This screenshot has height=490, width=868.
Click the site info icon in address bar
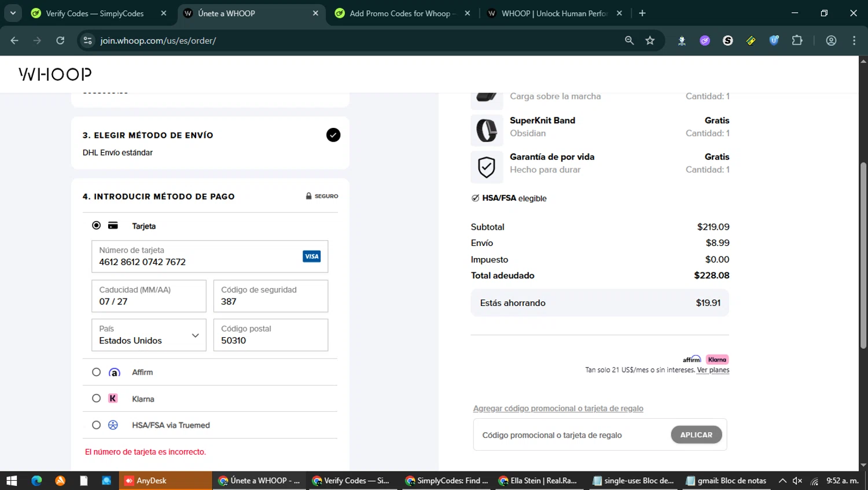[x=88, y=40]
